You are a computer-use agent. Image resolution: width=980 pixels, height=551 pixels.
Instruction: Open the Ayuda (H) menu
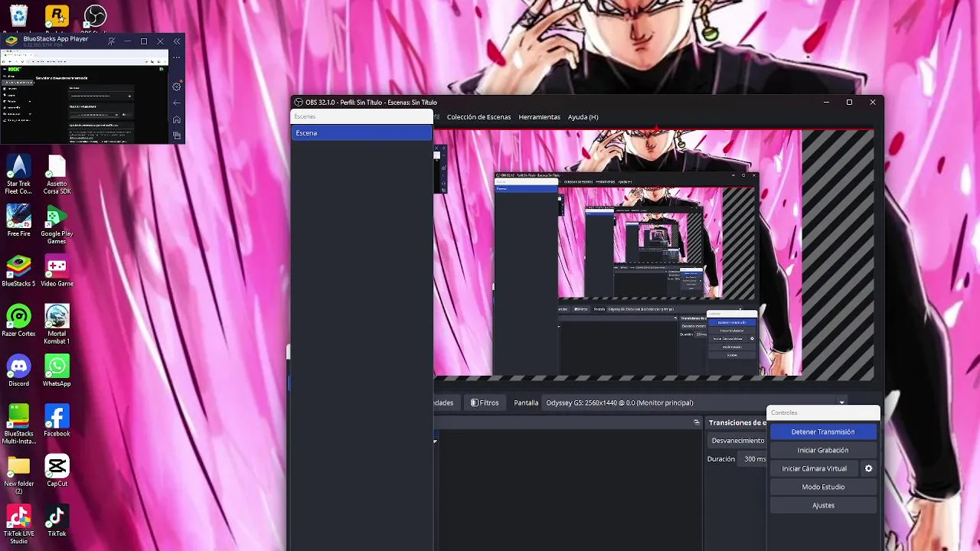(x=583, y=117)
